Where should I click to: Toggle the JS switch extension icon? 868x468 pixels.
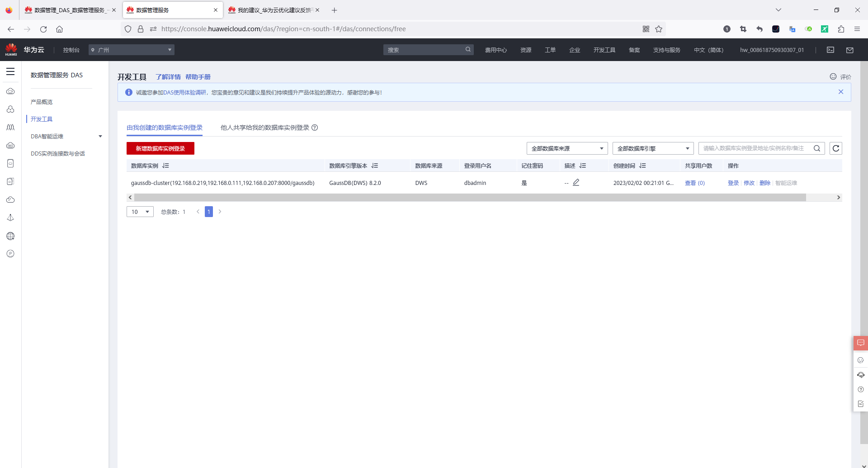point(808,29)
